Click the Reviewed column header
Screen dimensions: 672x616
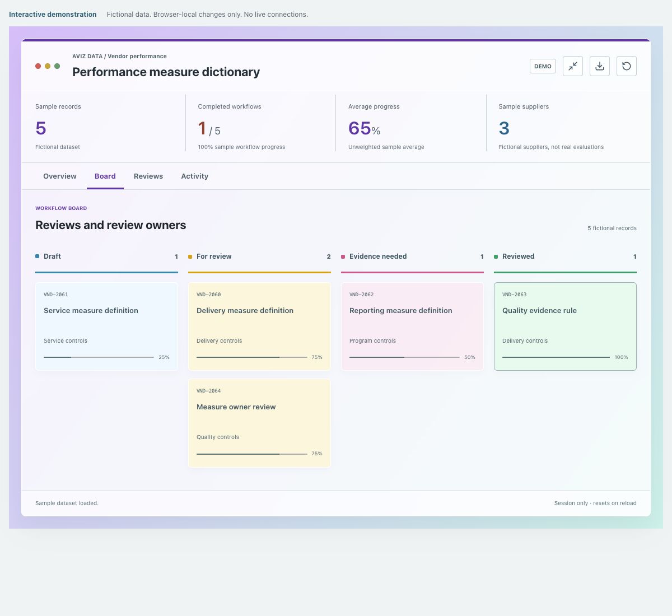[x=565, y=256]
